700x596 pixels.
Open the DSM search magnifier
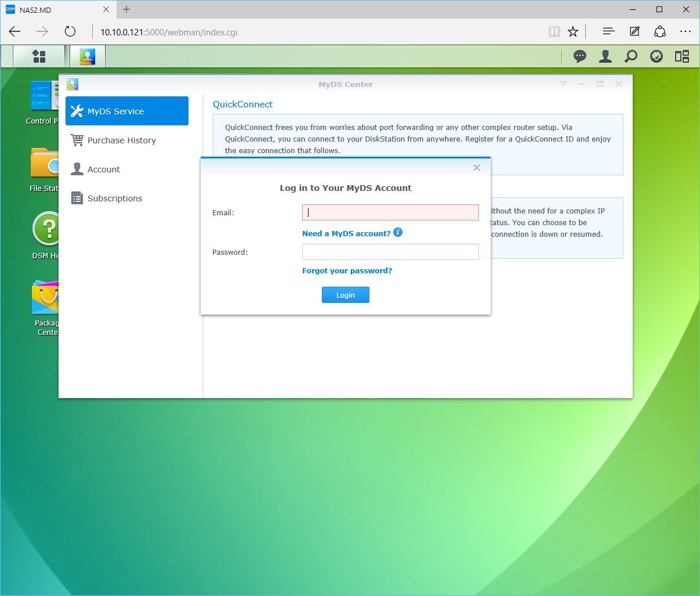[x=631, y=56]
